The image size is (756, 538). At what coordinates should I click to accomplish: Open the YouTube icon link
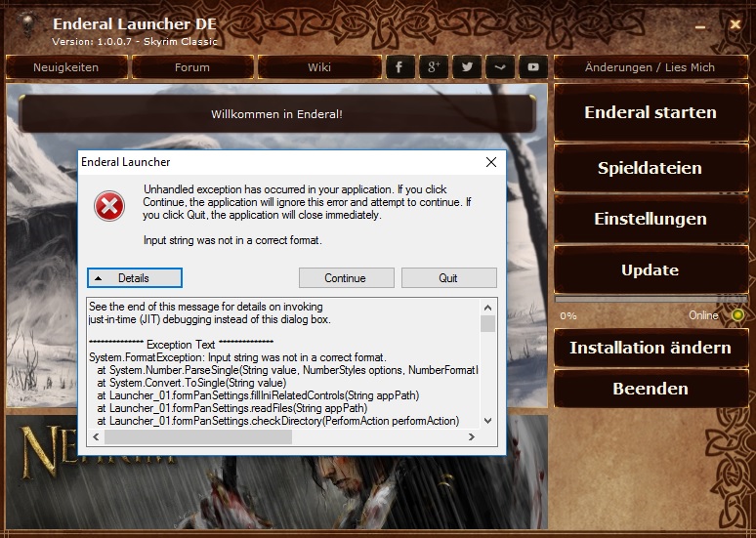pyautogui.click(x=532, y=67)
